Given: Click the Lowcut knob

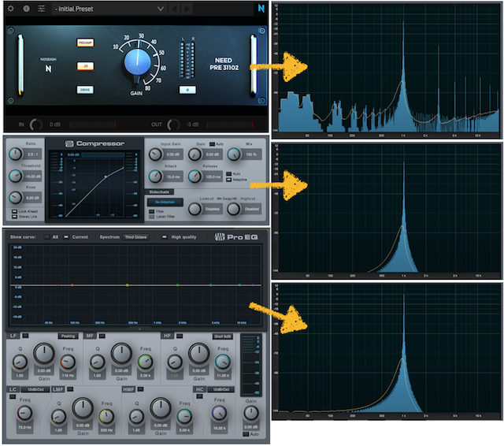Looking at the screenshot, I should pyautogui.click(x=195, y=209).
